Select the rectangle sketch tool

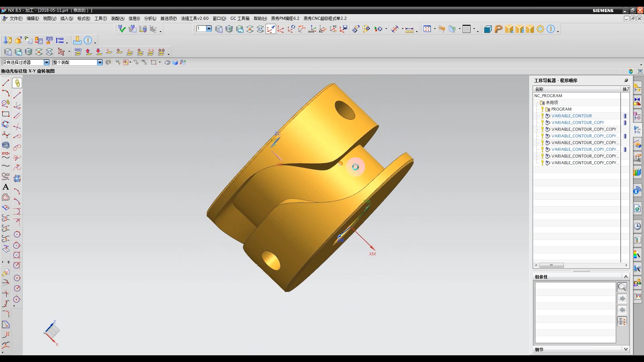coord(6,114)
